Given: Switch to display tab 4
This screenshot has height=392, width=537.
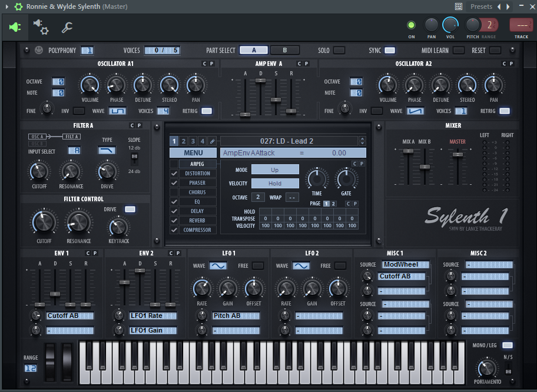Looking at the screenshot, I should (203, 141).
